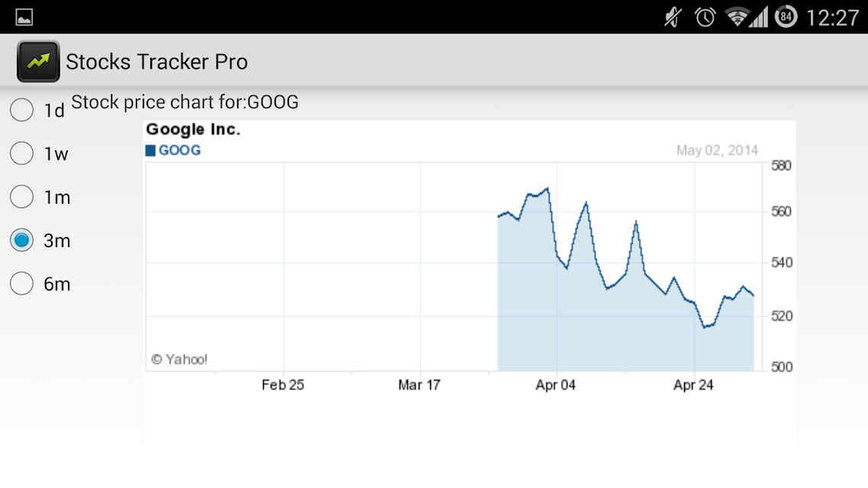Viewport: 868px width, 488px height.
Task: Tap the GOOG legend label
Action: [179, 150]
